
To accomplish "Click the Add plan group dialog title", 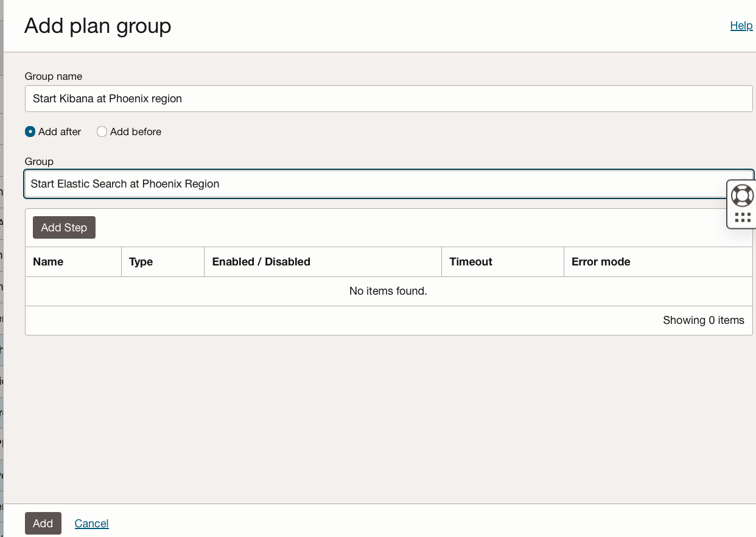I will [97, 26].
